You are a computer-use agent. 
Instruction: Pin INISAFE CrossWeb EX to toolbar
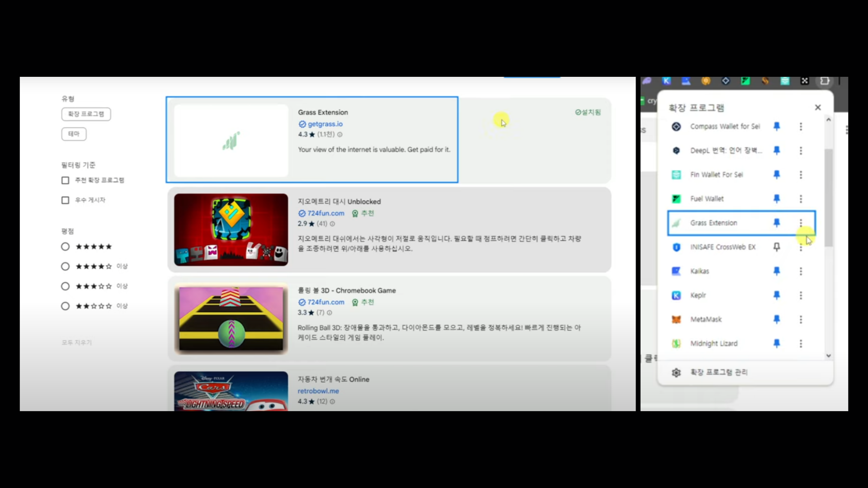coord(777,247)
